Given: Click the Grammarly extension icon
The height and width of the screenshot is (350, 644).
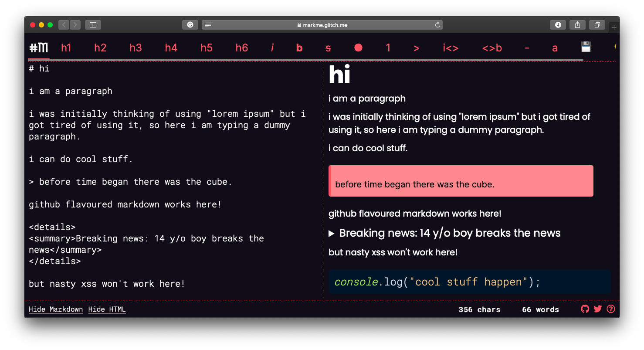Looking at the screenshot, I should 190,25.
